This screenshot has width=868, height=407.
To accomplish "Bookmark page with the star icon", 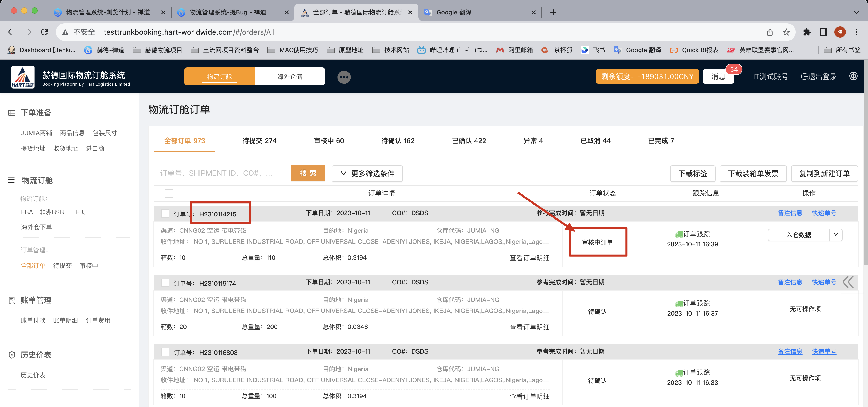I will tap(786, 32).
